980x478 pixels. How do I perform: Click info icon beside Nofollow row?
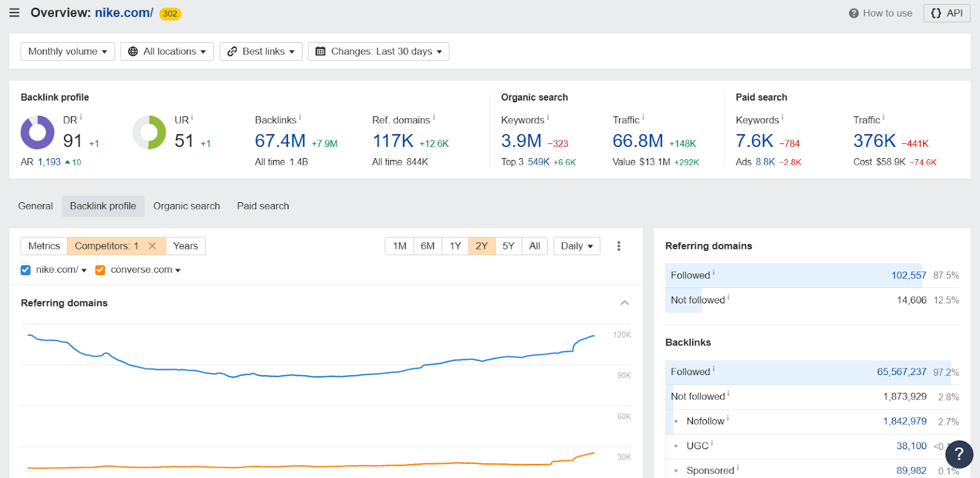(x=728, y=419)
